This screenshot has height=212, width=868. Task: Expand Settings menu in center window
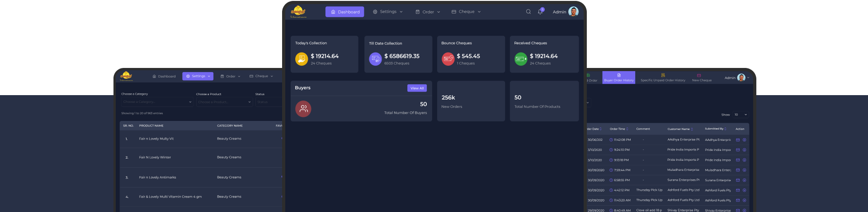387,12
